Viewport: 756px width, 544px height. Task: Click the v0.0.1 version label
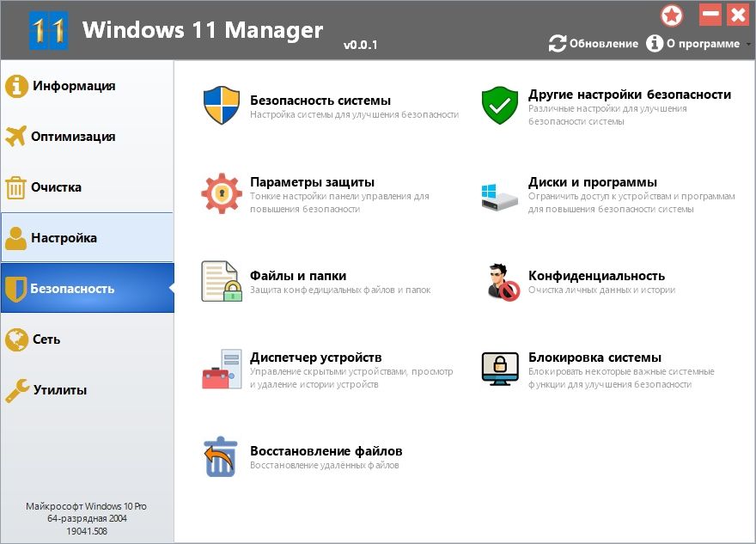360,45
